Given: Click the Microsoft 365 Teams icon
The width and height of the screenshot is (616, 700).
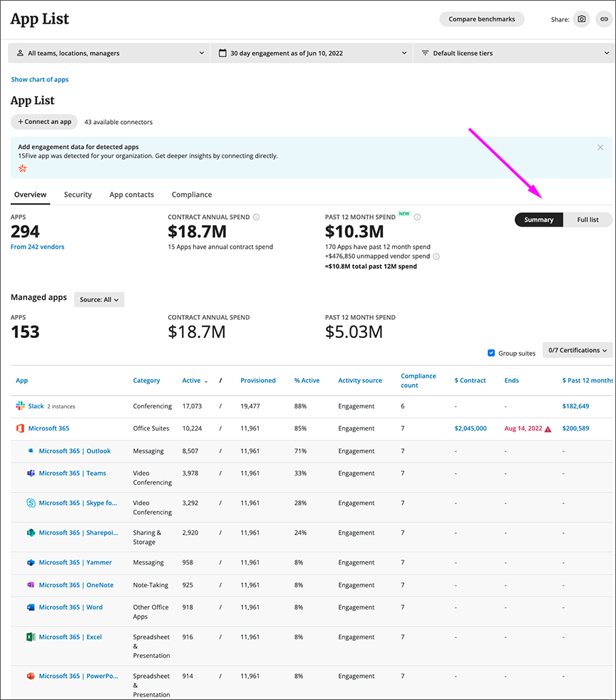Looking at the screenshot, I should tap(31, 473).
